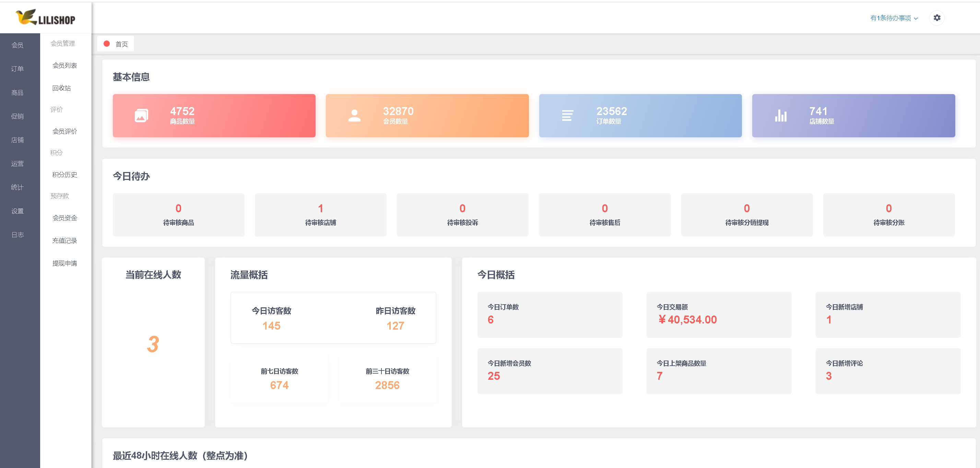Click the 今日访客数 value 145
This screenshot has width=980, height=468.
[x=271, y=326]
